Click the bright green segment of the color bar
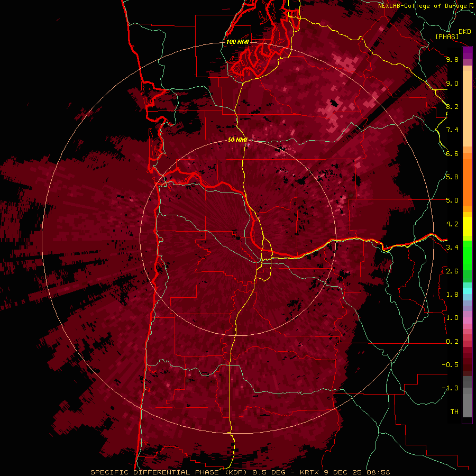 coord(467,256)
